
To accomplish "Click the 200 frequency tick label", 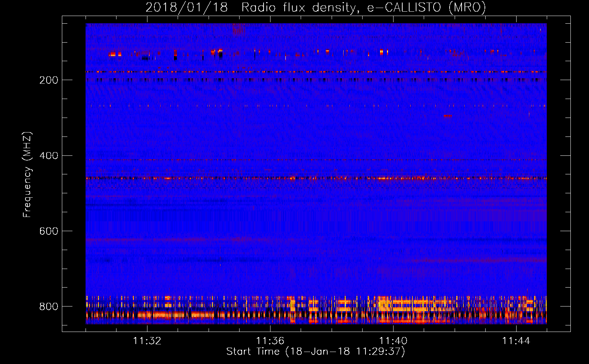I will (49, 80).
